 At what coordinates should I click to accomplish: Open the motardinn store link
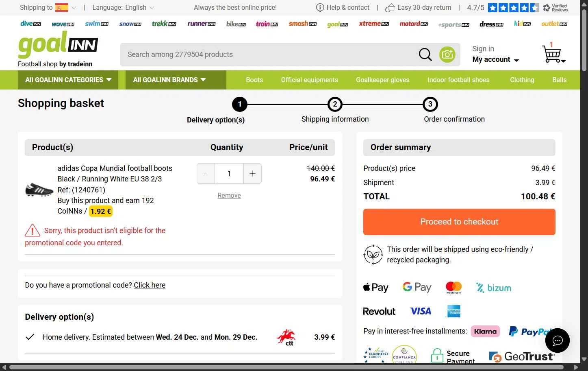(x=414, y=24)
